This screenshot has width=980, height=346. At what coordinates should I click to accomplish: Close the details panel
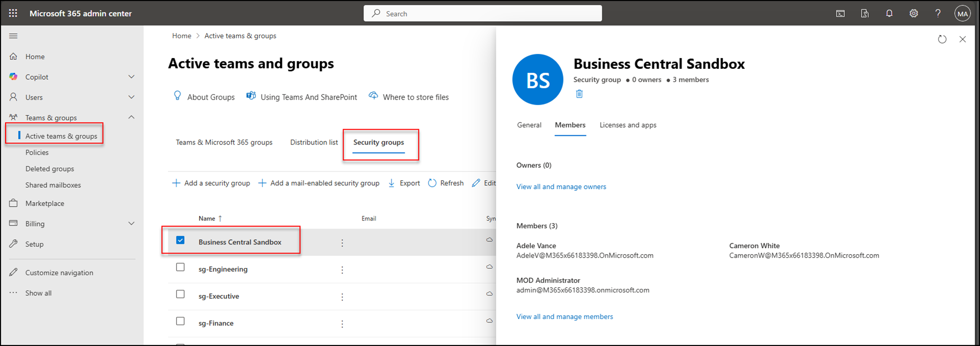(963, 39)
